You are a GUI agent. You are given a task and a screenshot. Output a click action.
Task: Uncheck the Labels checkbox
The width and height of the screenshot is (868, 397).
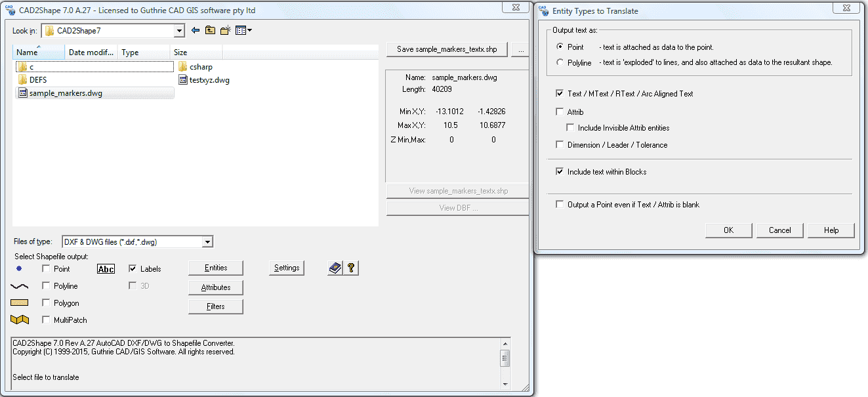point(133,269)
